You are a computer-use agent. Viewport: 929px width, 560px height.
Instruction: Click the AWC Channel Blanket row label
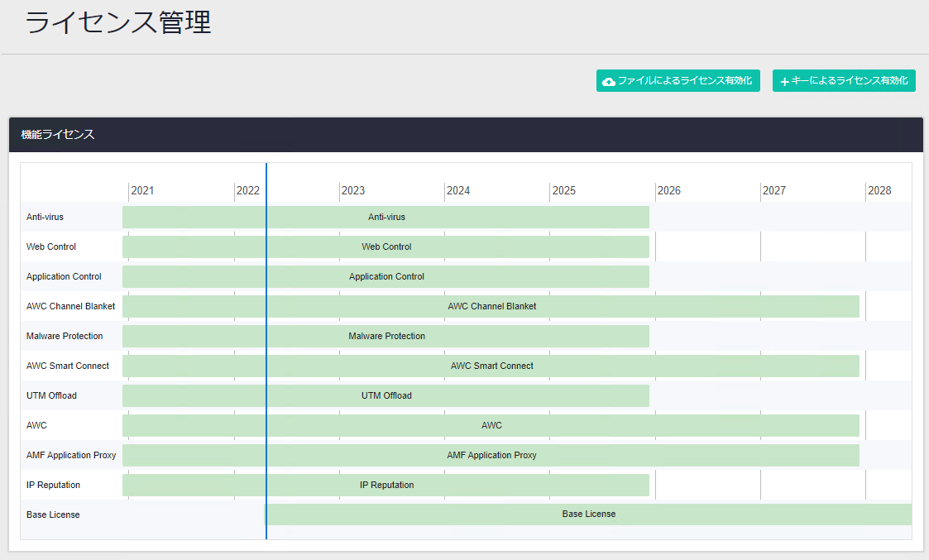[x=70, y=306]
